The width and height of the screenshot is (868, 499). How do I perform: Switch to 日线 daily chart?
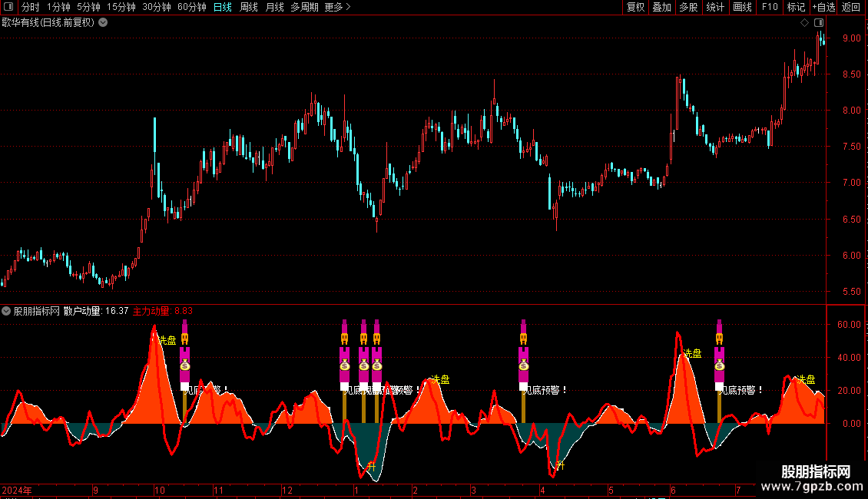click(223, 7)
